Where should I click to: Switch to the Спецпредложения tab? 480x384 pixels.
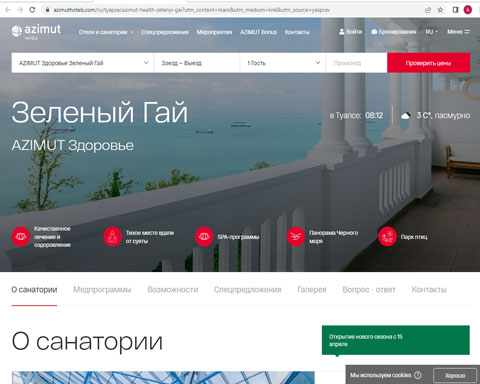pyautogui.click(x=248, y=290)
